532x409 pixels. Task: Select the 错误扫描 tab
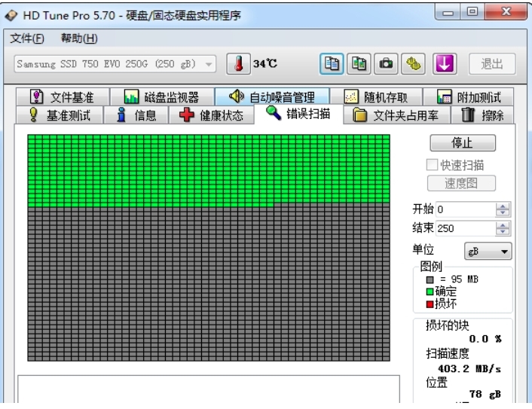298,114
